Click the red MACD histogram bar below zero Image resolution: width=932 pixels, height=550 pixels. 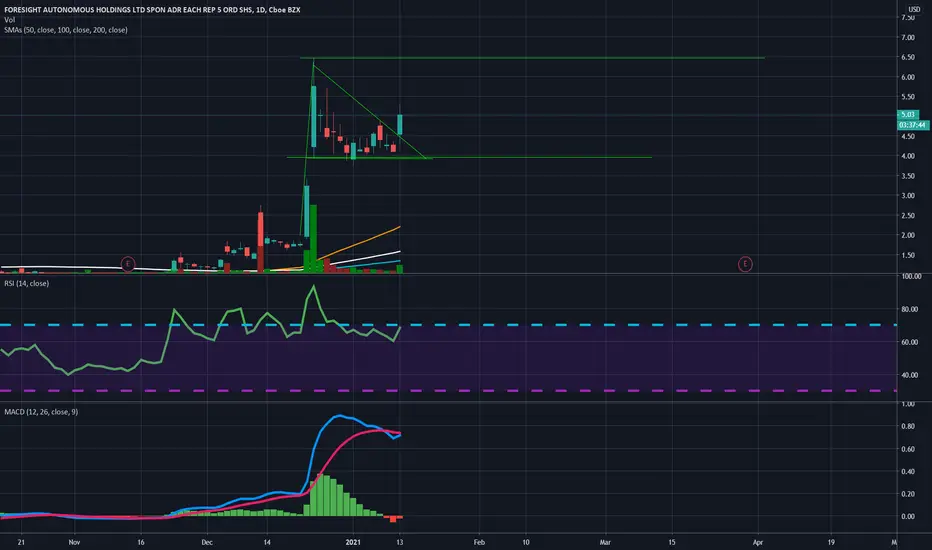pyautogui.click(x=393, y=519)
